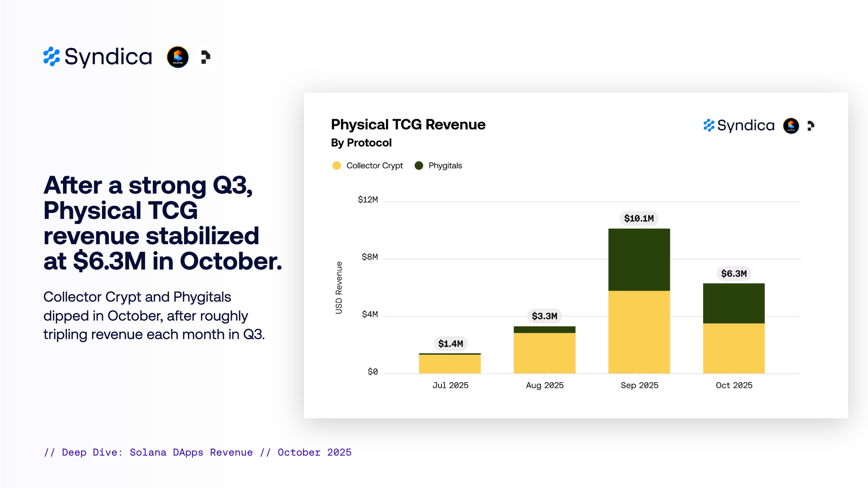This screenshot has height=488, width=868.
Task: Select the Collector Crypt segment of Oct 2025 bar
Action: (734, 348)
